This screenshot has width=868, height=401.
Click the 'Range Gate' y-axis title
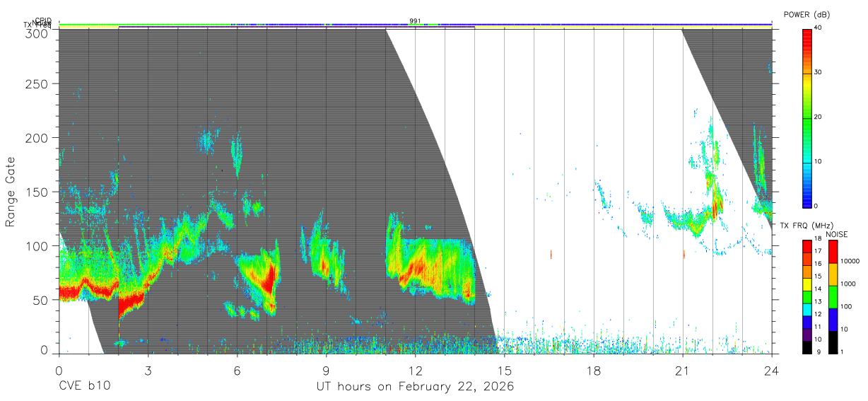11,192
